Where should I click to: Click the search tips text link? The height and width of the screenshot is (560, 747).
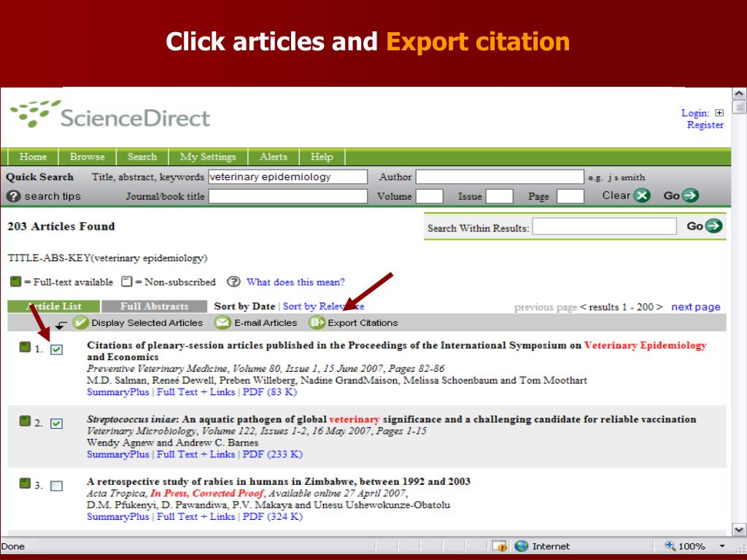53,196
